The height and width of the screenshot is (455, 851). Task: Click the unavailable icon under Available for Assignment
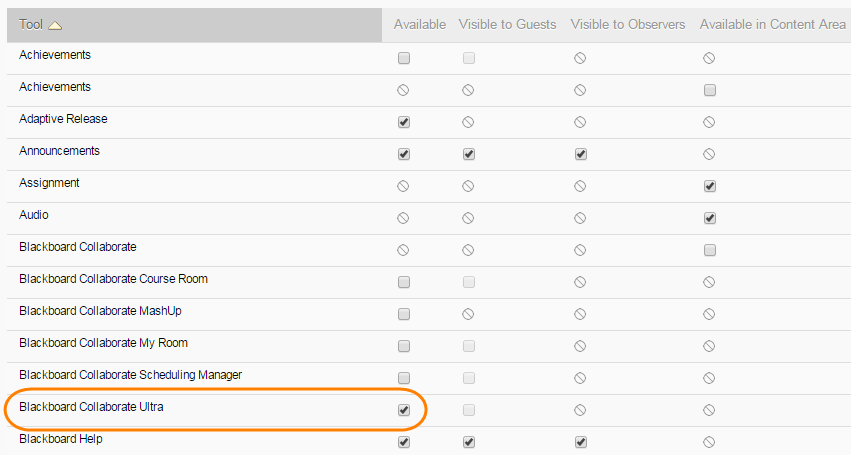tap(404, 186)
